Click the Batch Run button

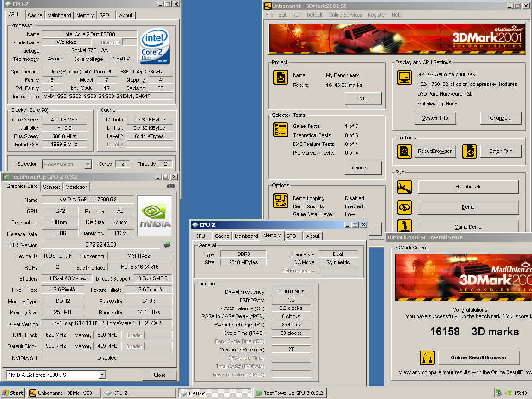(x=501, y=151)
